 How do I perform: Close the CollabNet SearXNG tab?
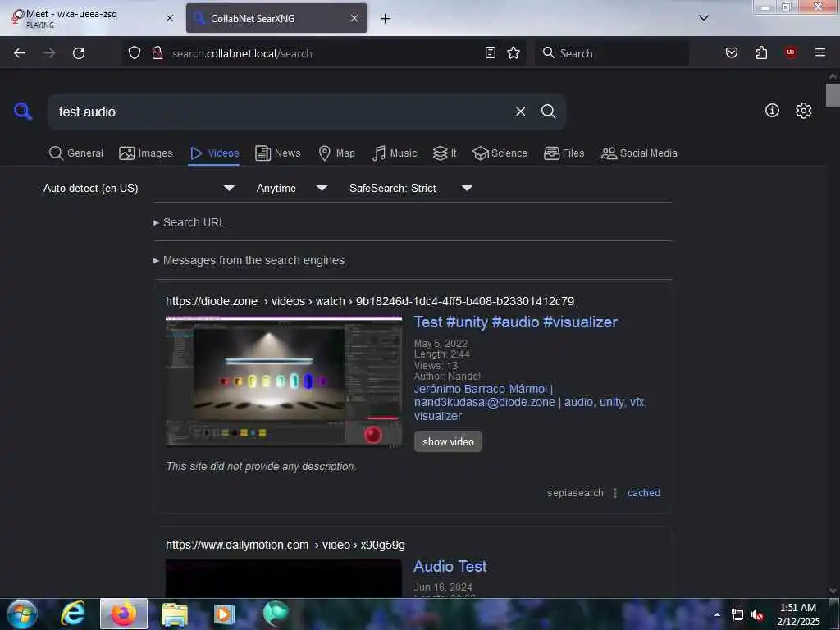click(354, 18)
